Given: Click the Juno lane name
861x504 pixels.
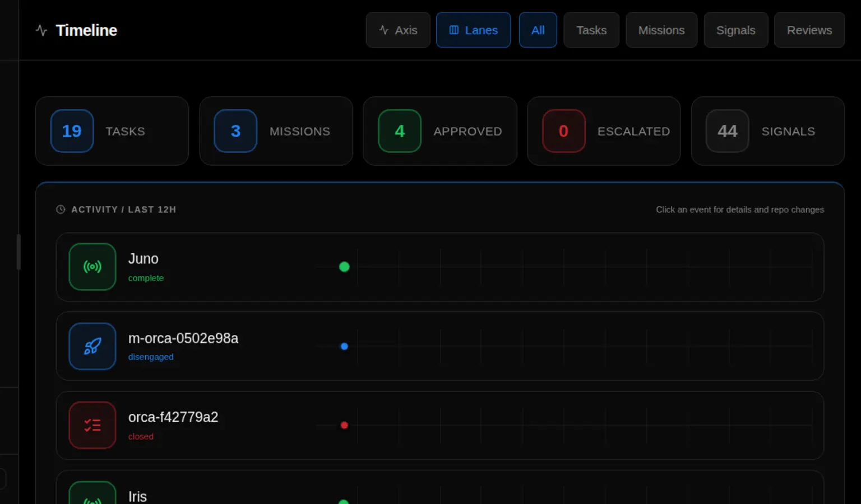Looking at the screenshot, I should tap(143, 259).
